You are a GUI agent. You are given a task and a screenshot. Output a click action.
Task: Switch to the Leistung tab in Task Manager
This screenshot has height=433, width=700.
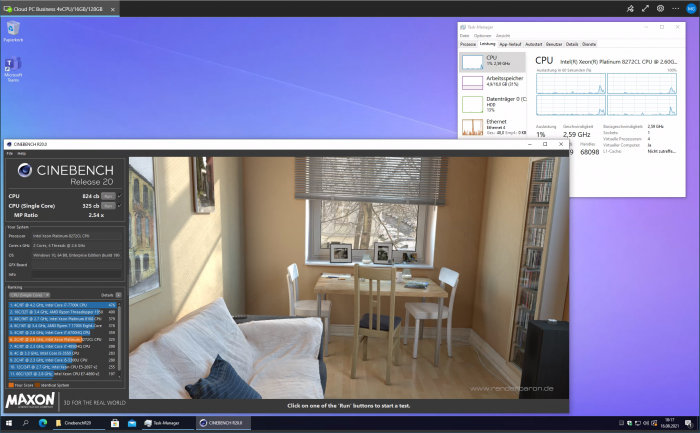(488, 44)
